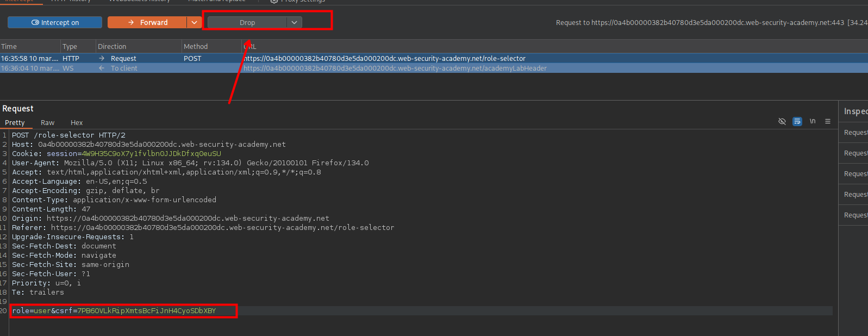The width and height of the screenshot is (868, 336).
Task: Switch to the Hex request tab
Action: 77,123
